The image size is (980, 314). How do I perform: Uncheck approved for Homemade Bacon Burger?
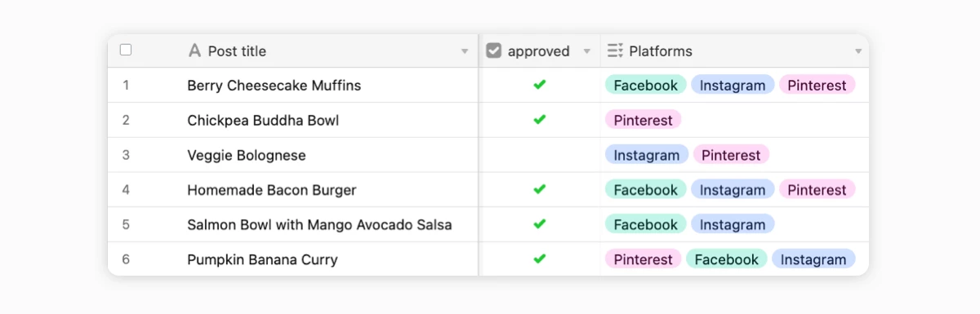click(x=539, y=189)
